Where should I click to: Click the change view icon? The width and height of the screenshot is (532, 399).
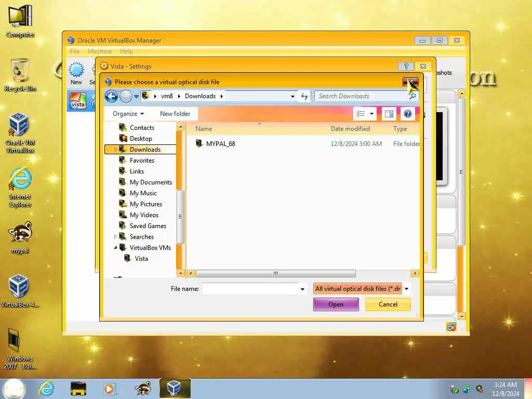361,114
